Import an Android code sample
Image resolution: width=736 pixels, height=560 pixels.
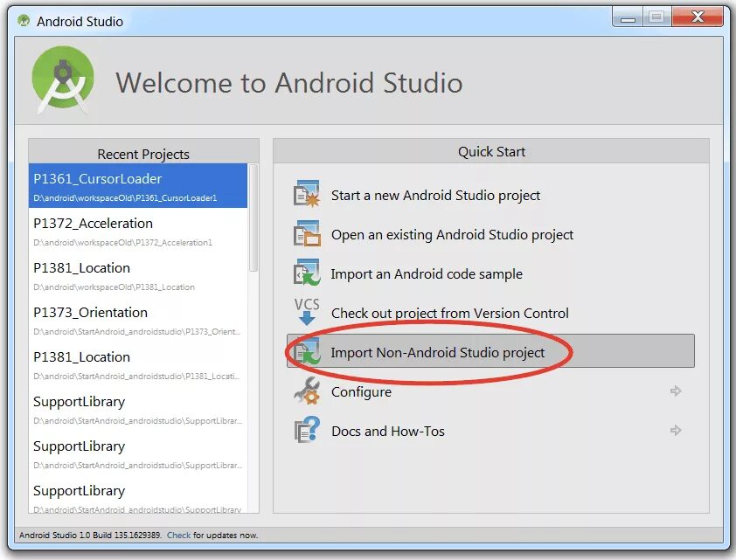point(427,274)
